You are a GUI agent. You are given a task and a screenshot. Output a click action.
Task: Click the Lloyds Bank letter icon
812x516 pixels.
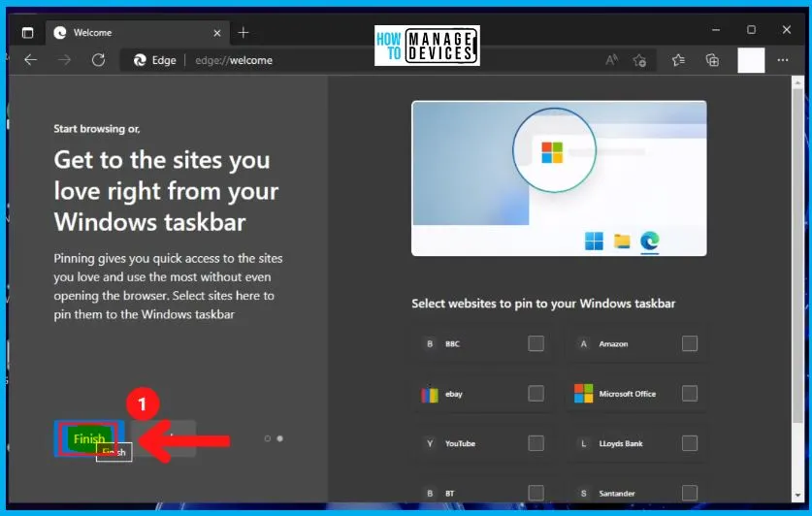[x=584, y=443]
